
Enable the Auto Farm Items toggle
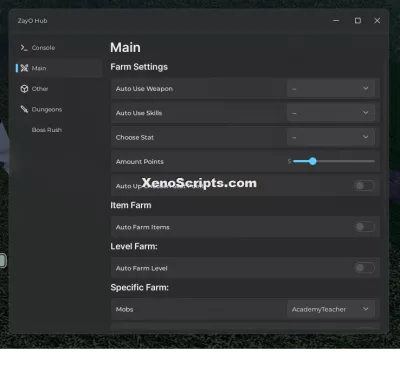364,227
